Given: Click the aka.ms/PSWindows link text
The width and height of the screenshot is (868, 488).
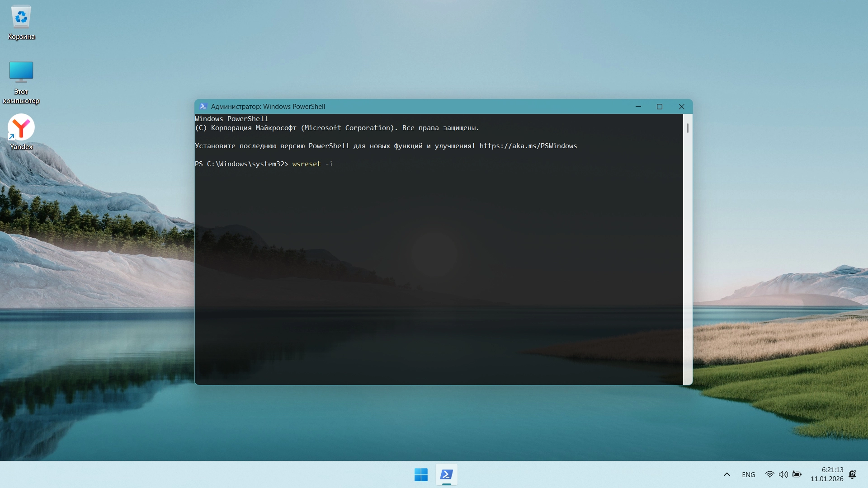Looking at the screenshot, I should coord(528,146).
